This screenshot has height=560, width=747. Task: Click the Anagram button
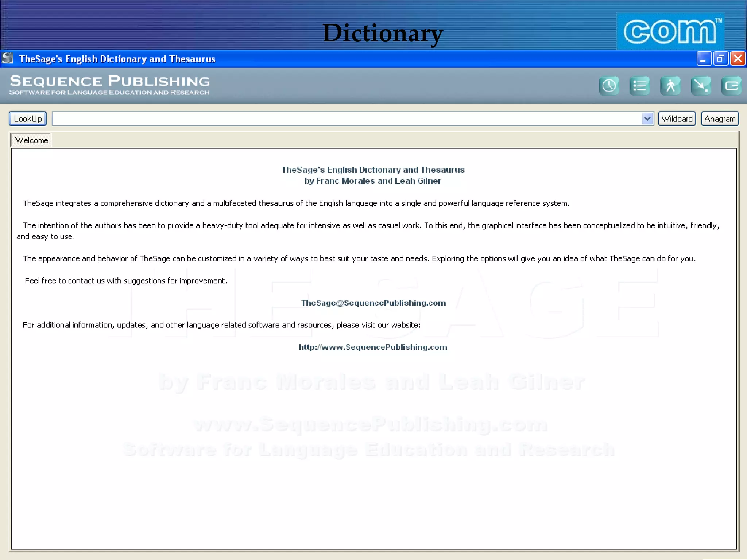pyautogui.click(x=720, y=118)
